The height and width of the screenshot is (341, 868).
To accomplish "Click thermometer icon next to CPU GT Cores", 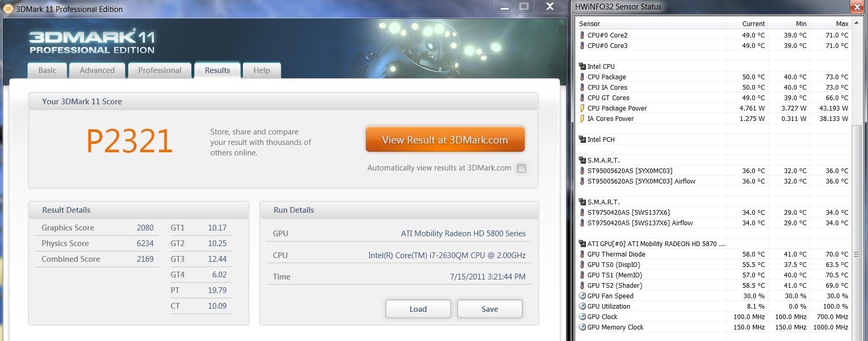I will tap(582, 98).
